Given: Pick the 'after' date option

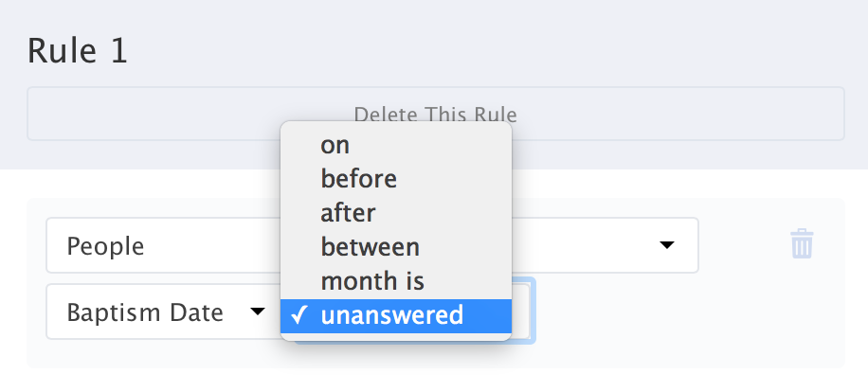Looking at the screenshot, I should coord(348,213).
